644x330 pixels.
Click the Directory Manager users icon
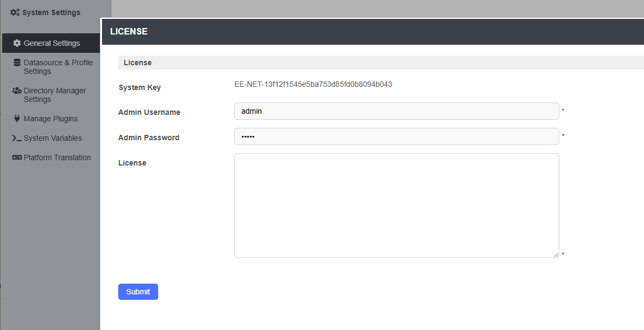17,90
